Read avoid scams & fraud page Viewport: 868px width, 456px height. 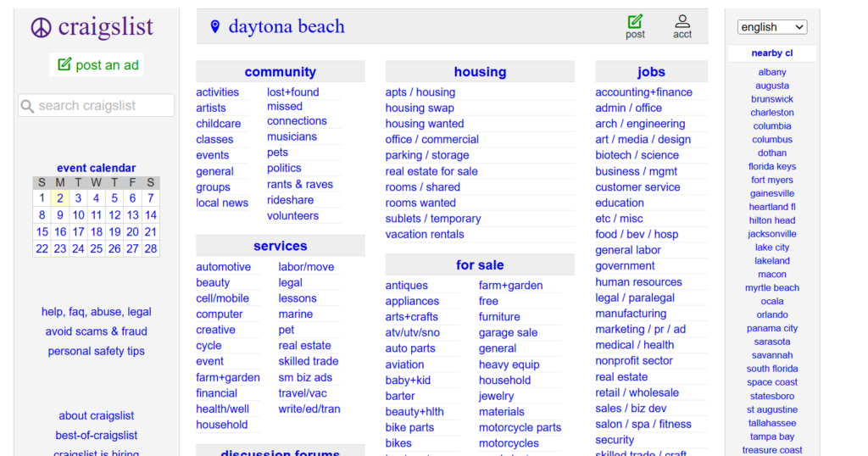(97, 331)
